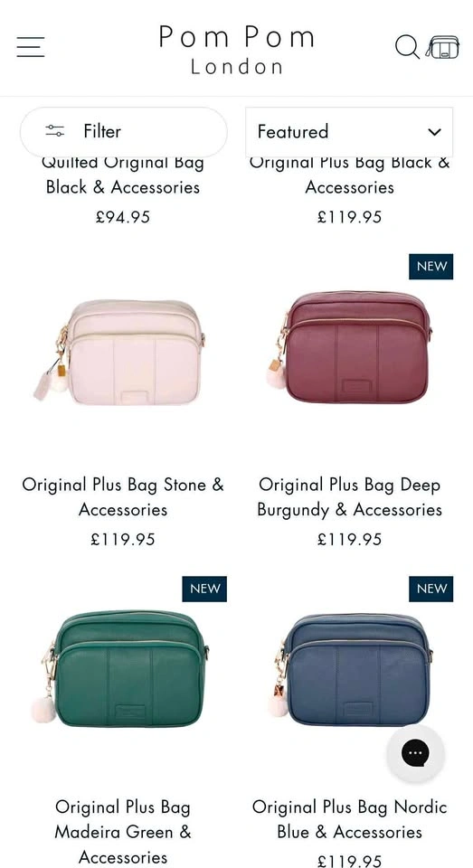The width and height of the screenshot is (473, 868).
Task: View the Deep Burgundy bag image
Action: tap(349, 347)
